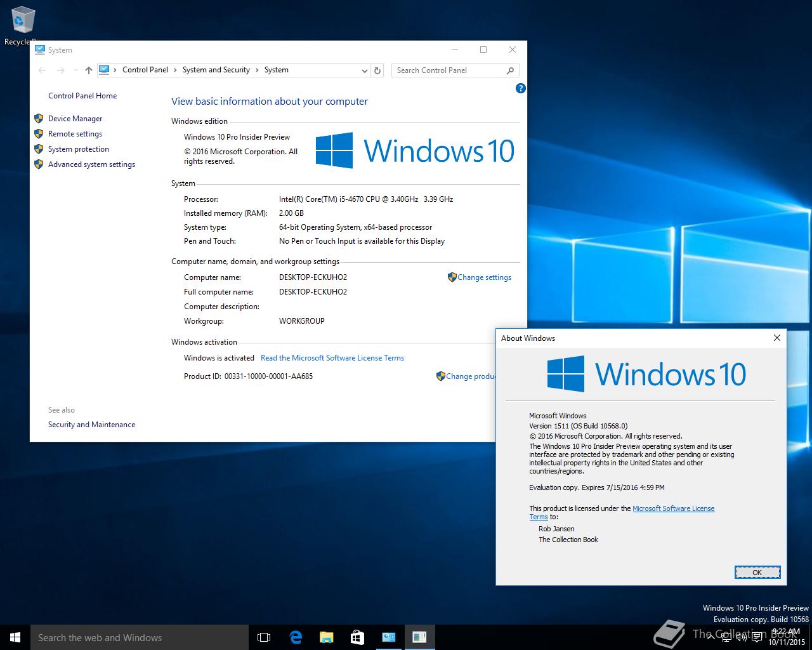Switch to System control panel taskbar button
Screen dimensions: 812x650
[388, 637]
